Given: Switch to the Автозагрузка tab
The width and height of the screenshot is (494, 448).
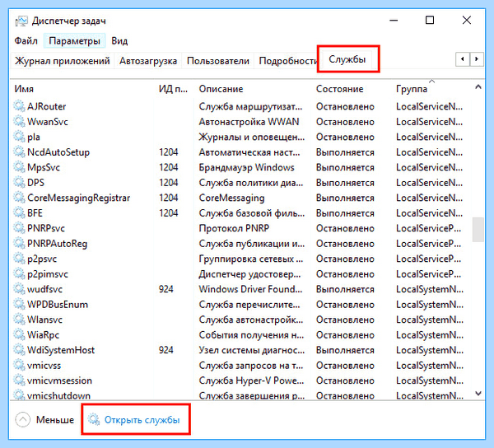Looking at the screenshot, I should point(148,61).
